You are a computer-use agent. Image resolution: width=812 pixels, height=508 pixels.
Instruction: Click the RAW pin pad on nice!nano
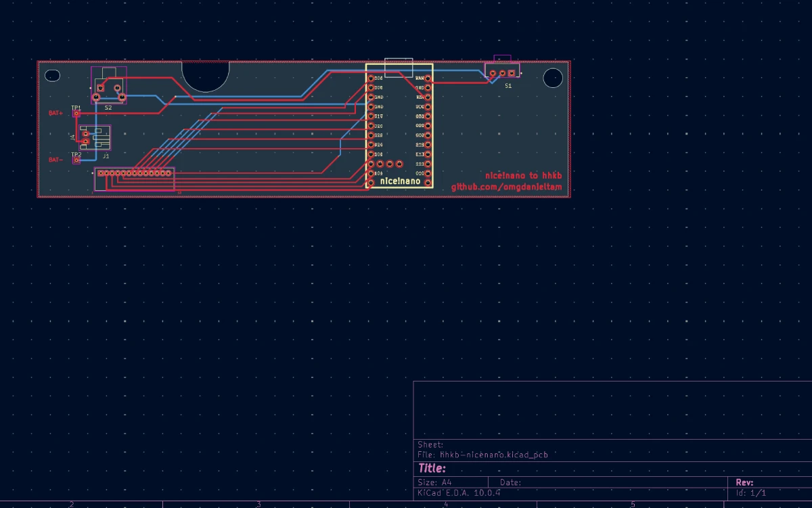pyautogui.click(x=428, y=78)
